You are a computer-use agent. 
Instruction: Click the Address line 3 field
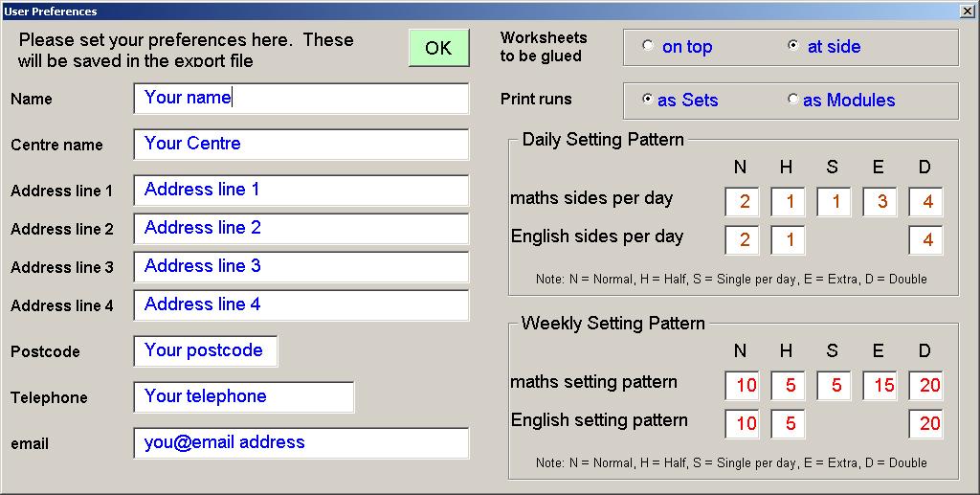(x=301, y=267)
